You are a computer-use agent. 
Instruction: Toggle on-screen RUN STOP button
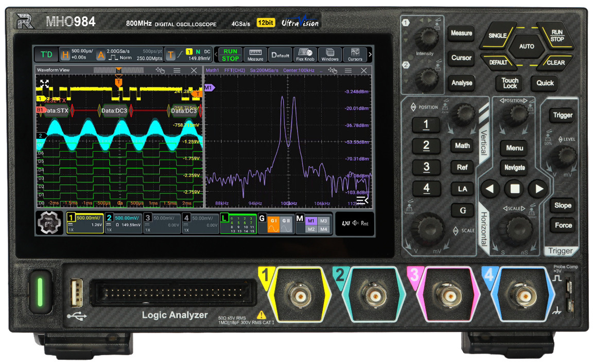point(230,54)
